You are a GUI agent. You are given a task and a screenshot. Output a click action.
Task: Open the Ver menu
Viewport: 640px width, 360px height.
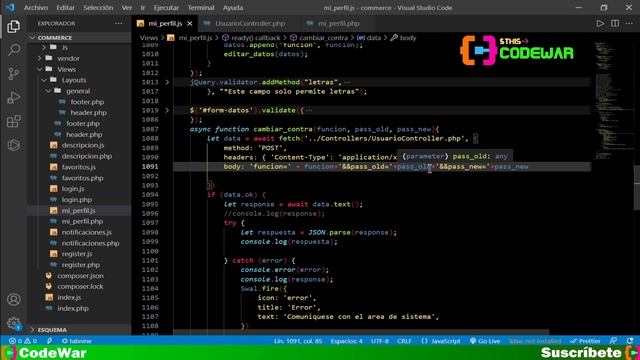point(127,8)
